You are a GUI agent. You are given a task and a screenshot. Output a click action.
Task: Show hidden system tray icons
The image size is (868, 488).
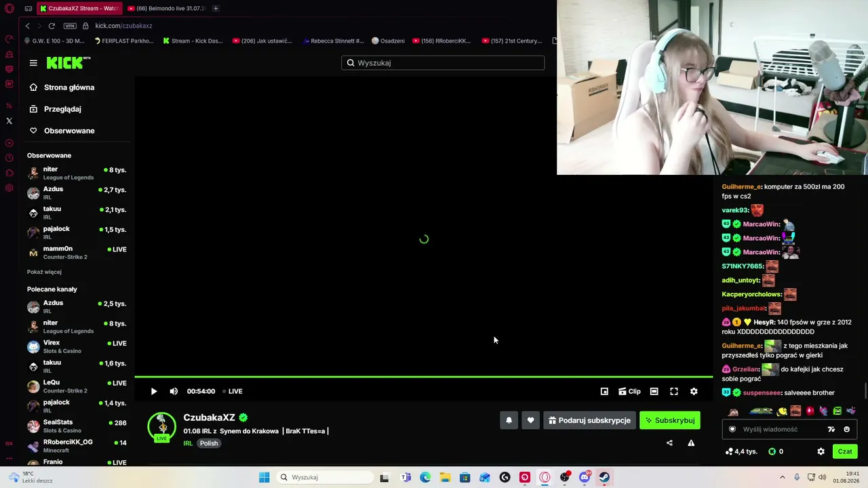(782, 477)
